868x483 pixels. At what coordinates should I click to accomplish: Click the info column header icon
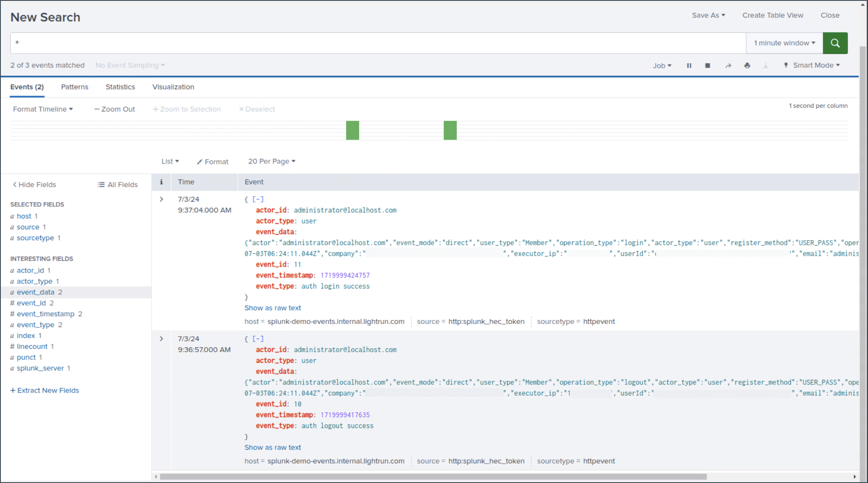[161, 182]
